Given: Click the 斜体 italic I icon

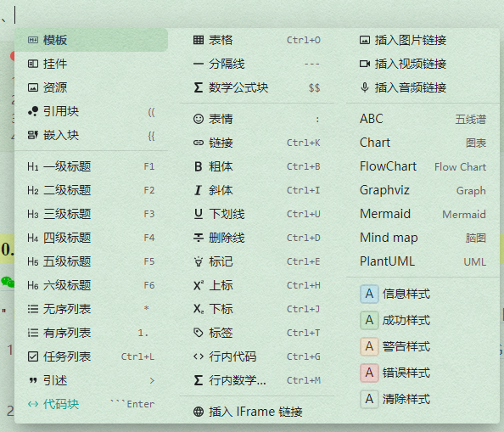Looking at the screenshot, I should coord(198,191).
